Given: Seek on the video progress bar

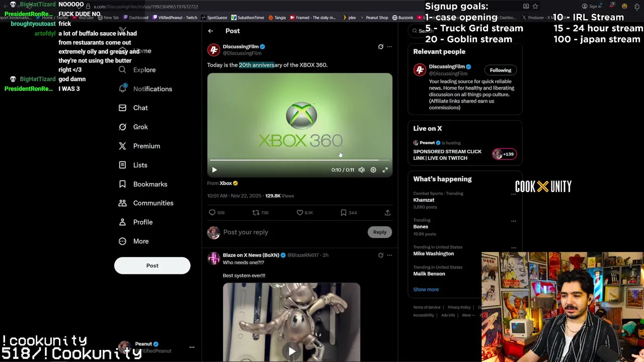Looking at the screenshot, I should click(300, 160).
